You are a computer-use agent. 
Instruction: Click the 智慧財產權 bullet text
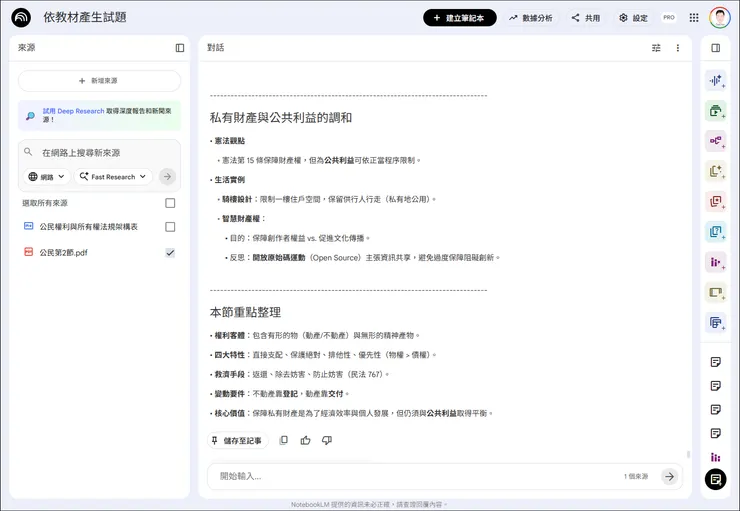coord(241,218)
